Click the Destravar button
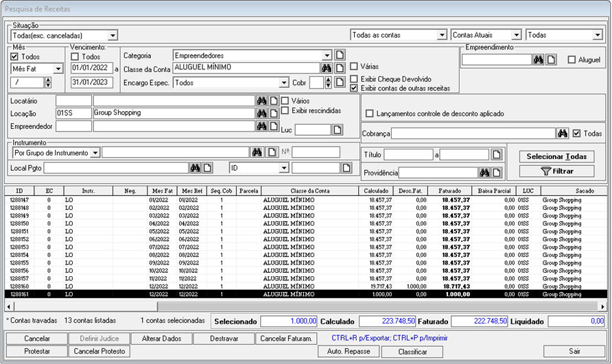Viewport: 612px width, 364px height. [224, 339]
